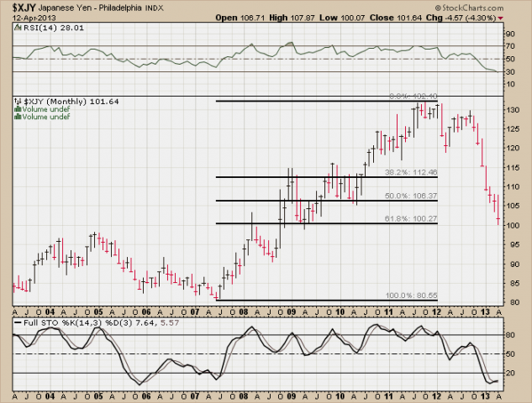This screenshot has width=532, height=403.
Task: Click the 100.0%: 80.55 Fibonacci label
Action: click(411, 296)
